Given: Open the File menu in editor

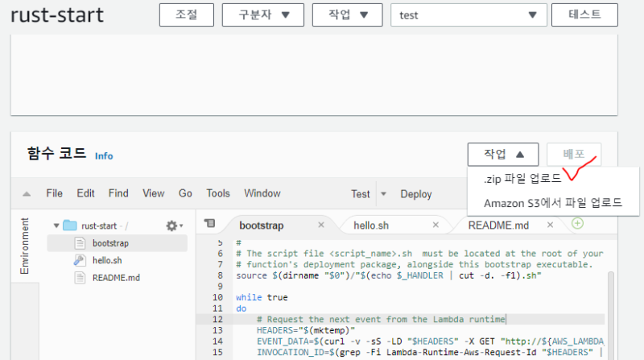Looking at the screenshot, I should (54, 193).
